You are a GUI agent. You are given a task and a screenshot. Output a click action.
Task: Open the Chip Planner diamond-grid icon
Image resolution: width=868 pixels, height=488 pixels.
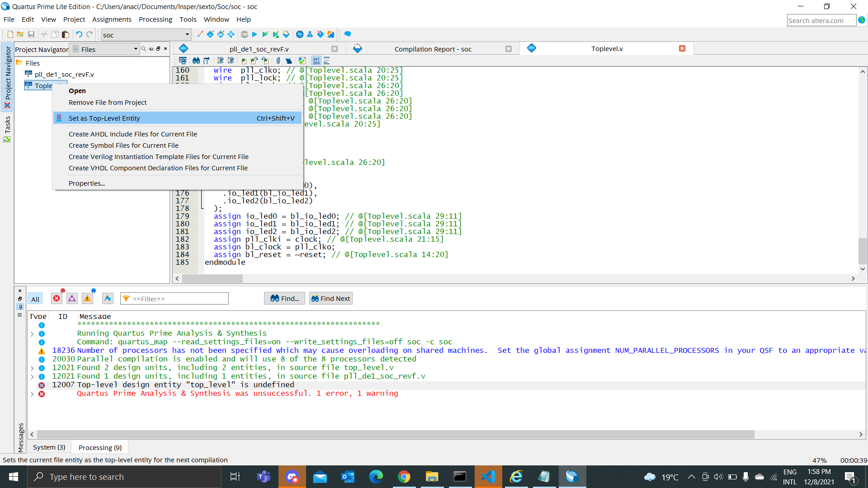coord(231,34)
